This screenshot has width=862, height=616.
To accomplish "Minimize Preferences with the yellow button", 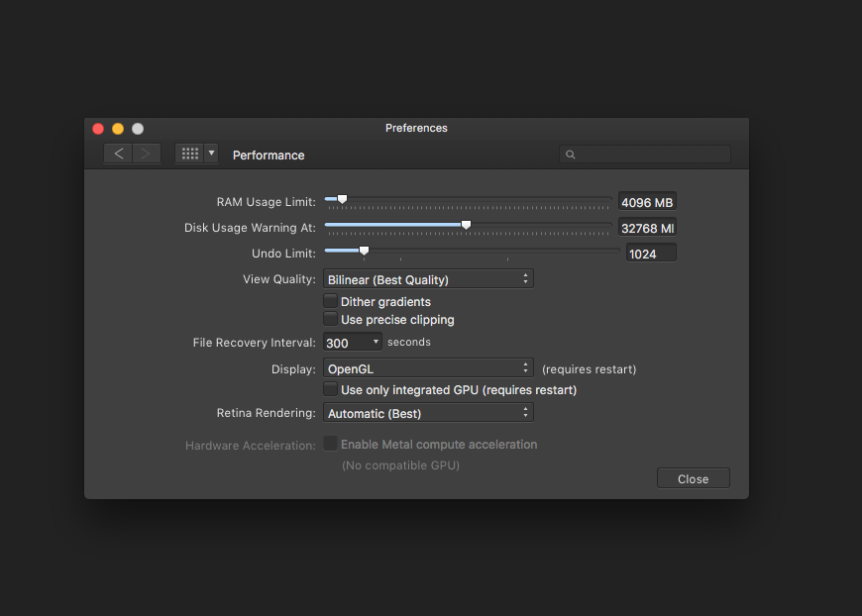I will tap(118, 129).
